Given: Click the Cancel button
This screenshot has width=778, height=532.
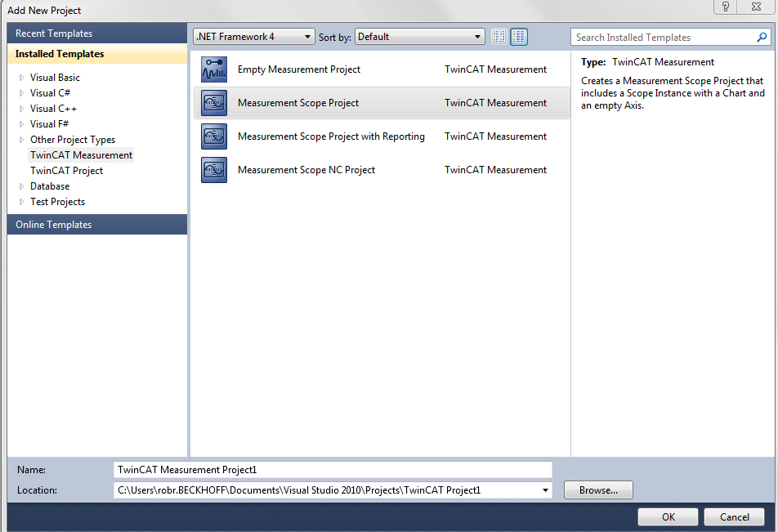Looking at the screenshot, I should tap(735, 517).
